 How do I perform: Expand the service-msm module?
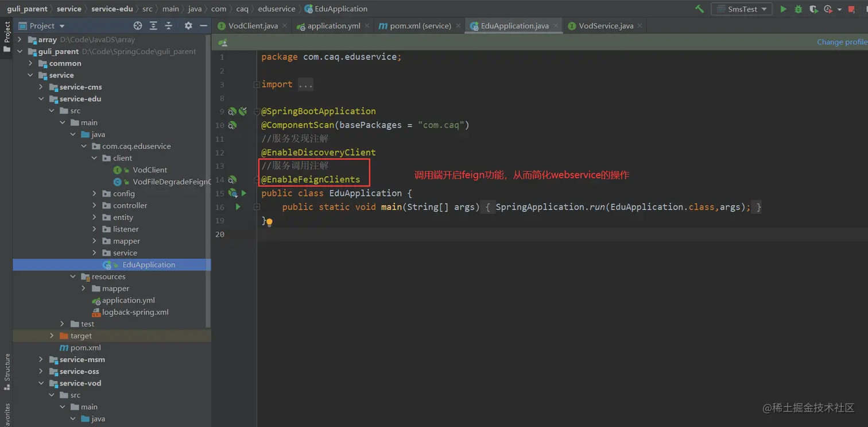click(x=41, y=359)
